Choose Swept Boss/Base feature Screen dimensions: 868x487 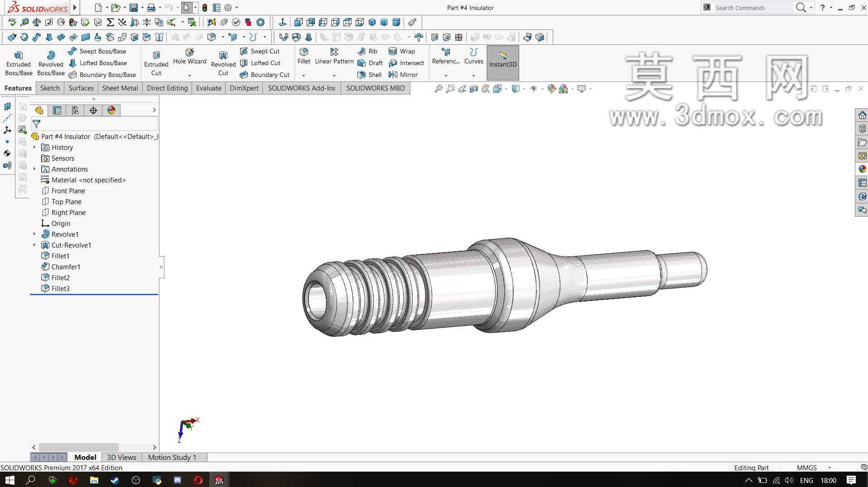97,51
